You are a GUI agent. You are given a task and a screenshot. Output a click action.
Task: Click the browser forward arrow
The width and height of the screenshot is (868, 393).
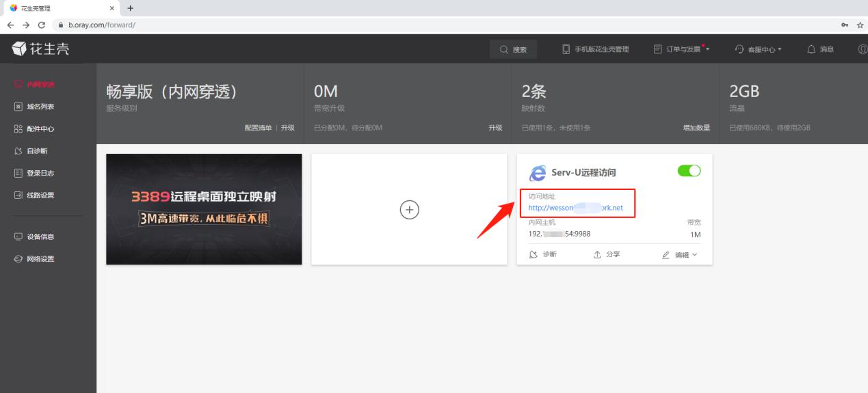(26, 25)
